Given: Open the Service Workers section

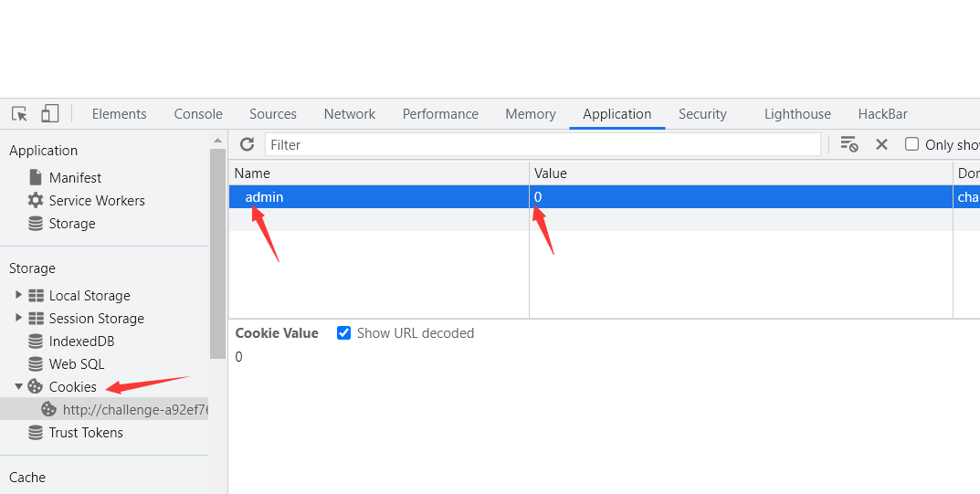Looking at the screenshot, I should tap(97, 201).
